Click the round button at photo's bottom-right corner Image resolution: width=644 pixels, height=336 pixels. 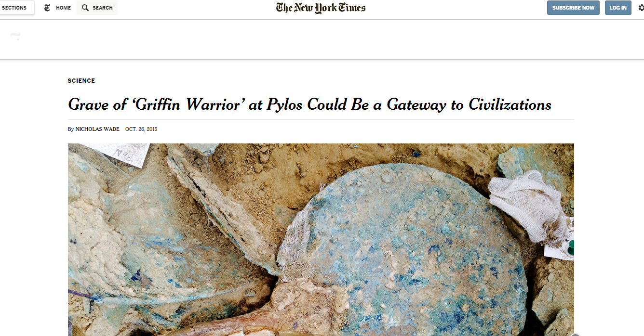574,336
